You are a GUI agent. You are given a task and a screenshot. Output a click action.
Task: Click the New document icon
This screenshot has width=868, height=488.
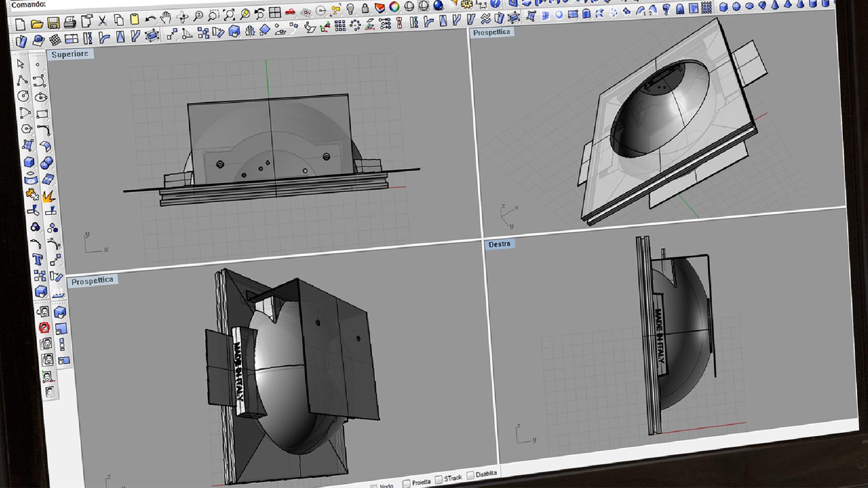pyautogui.click(x=20, y=24)
